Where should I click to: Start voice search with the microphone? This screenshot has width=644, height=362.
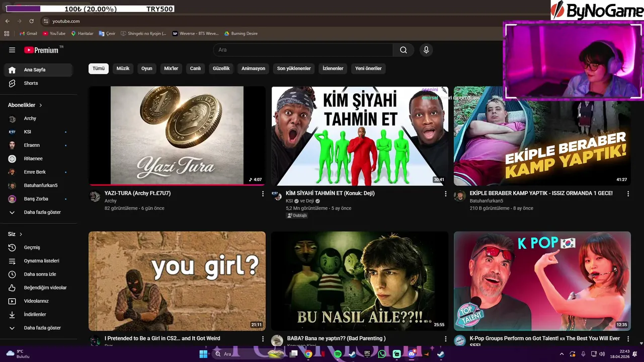(x=426, y=50)
